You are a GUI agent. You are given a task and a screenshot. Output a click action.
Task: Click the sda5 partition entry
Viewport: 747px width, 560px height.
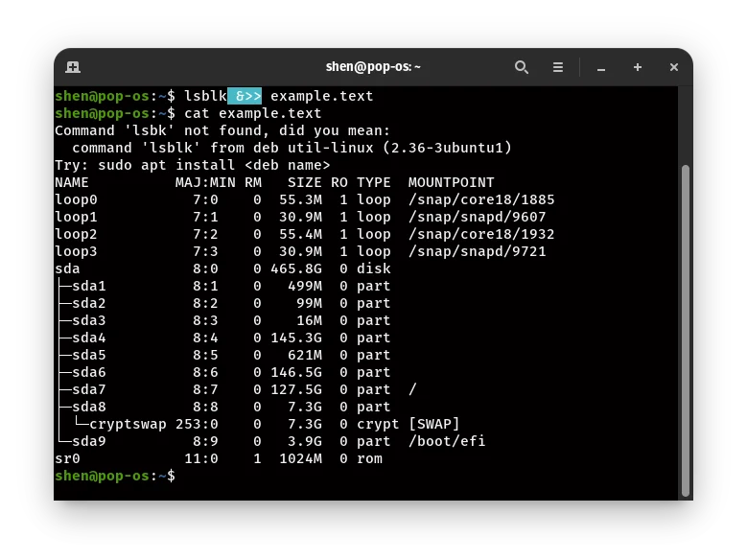click(88, 355)
